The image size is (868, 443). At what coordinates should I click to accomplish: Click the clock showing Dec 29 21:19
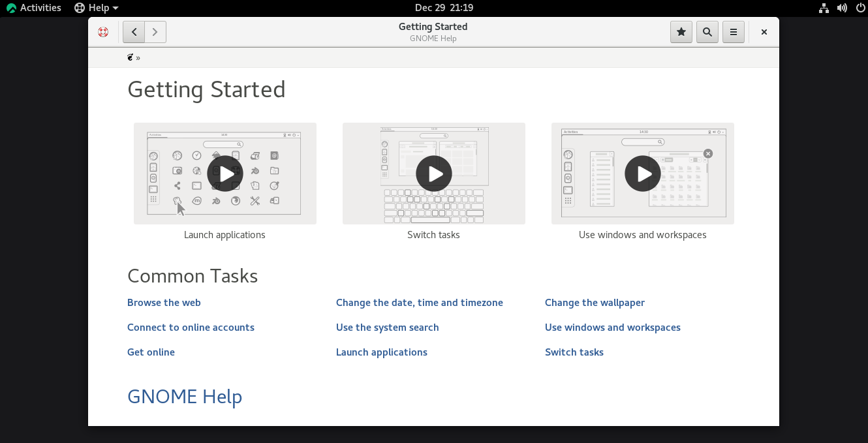(444, 8)
